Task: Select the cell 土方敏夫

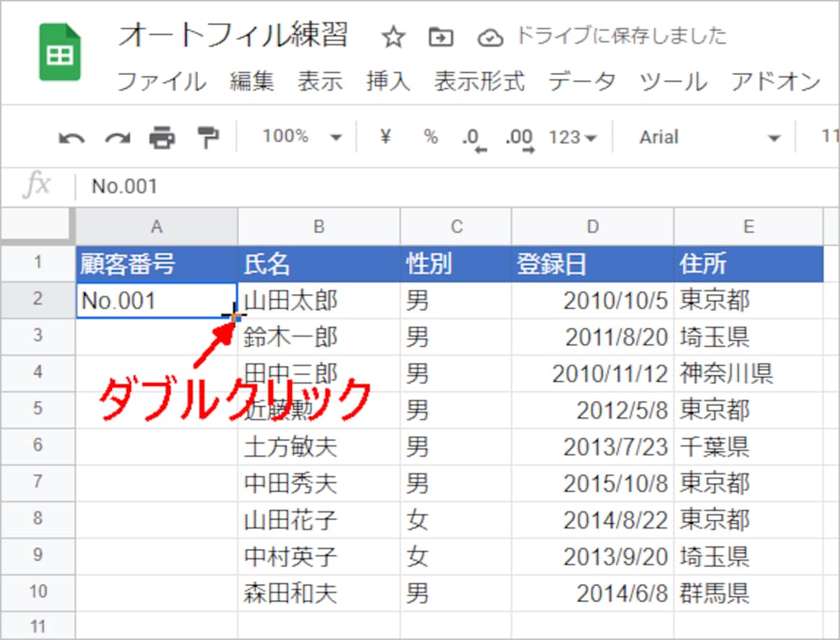Action: point(318,446)
